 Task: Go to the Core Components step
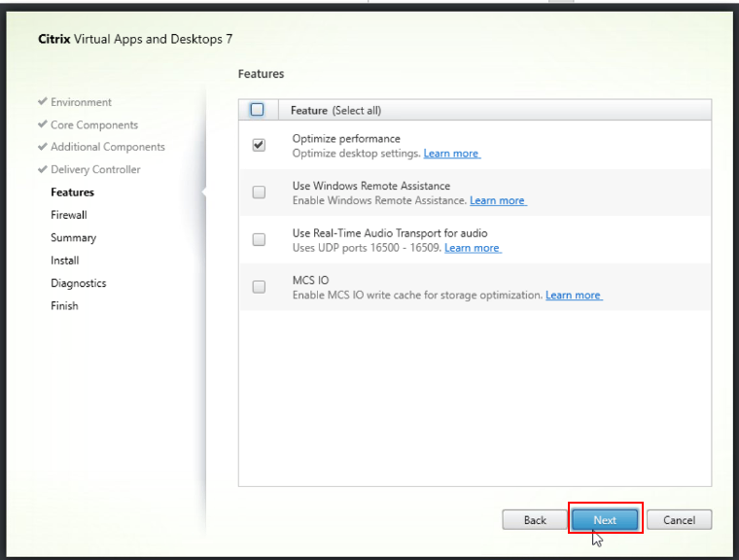tap(93, 124)
